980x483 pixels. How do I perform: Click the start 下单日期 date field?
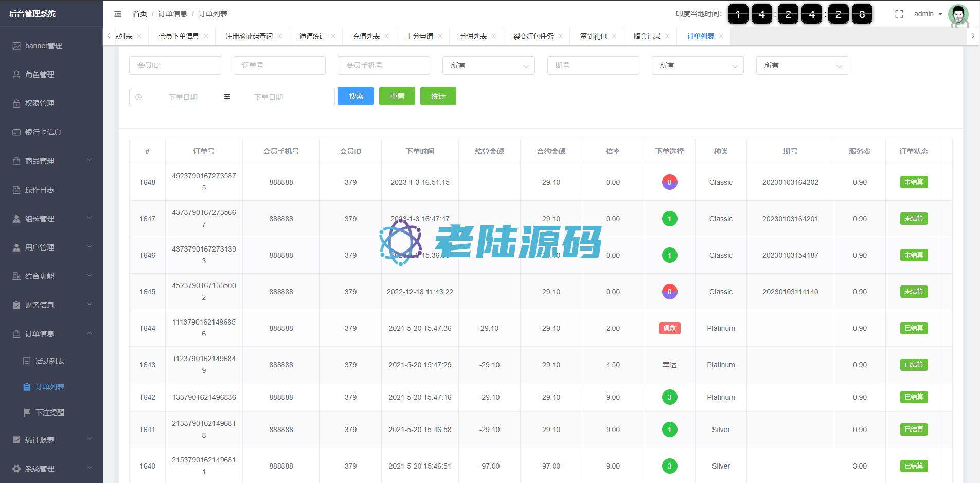tap(183, 97)
